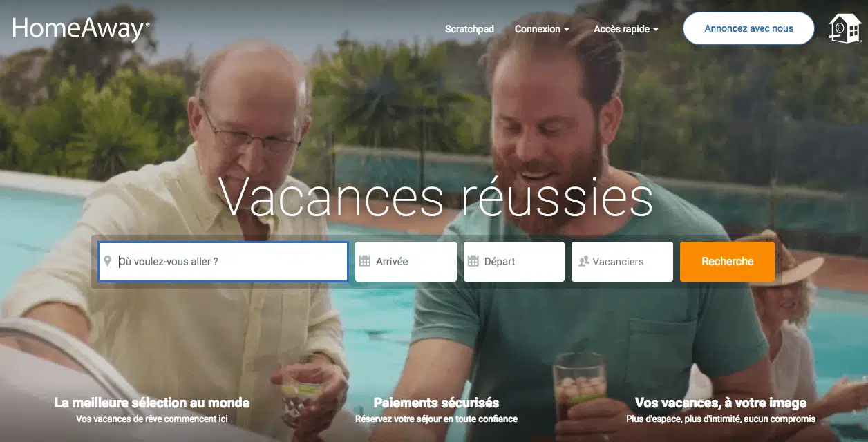Click the location pin icon in search
The height and width of the screenshot is (442, 868).
107,262
